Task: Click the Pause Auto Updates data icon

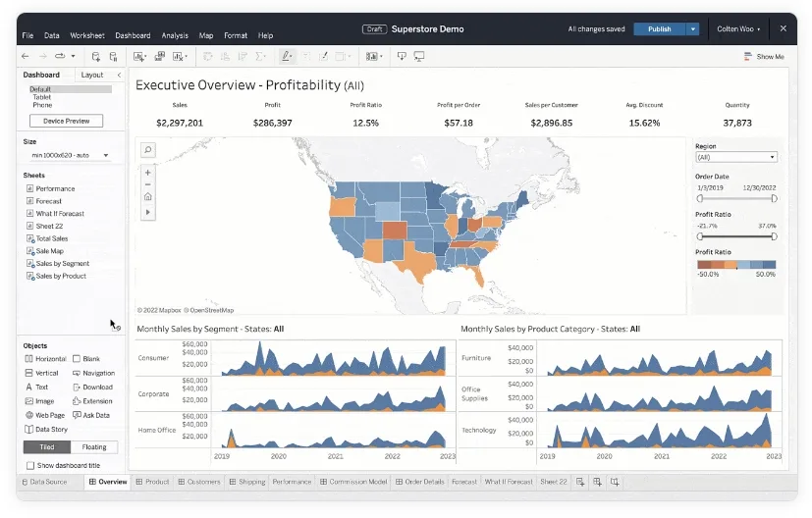Action: point(114,56)
